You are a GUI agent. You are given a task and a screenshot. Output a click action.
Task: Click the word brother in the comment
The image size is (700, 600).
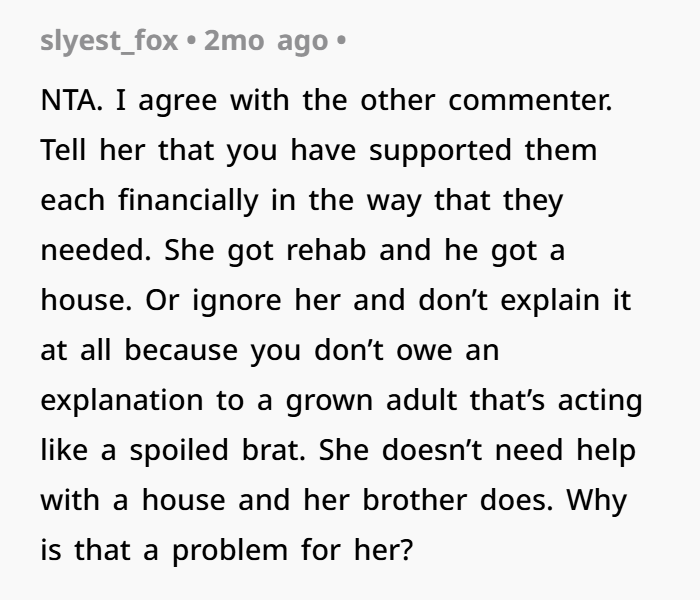point(414,500)
